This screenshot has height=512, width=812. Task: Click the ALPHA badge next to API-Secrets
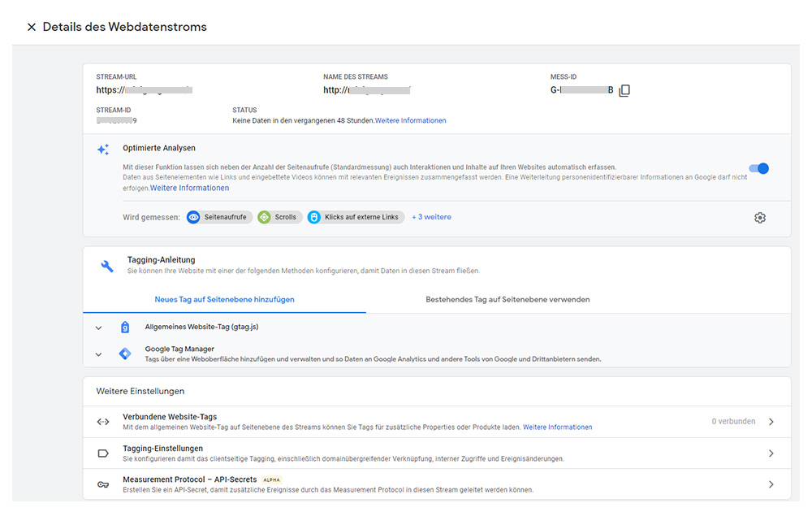pyautogui.click(x=271, y=479)
